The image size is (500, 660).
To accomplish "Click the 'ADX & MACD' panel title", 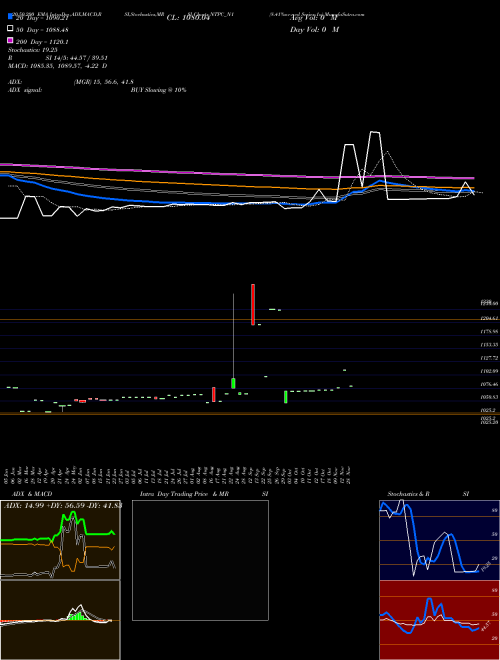I will 32,494.
